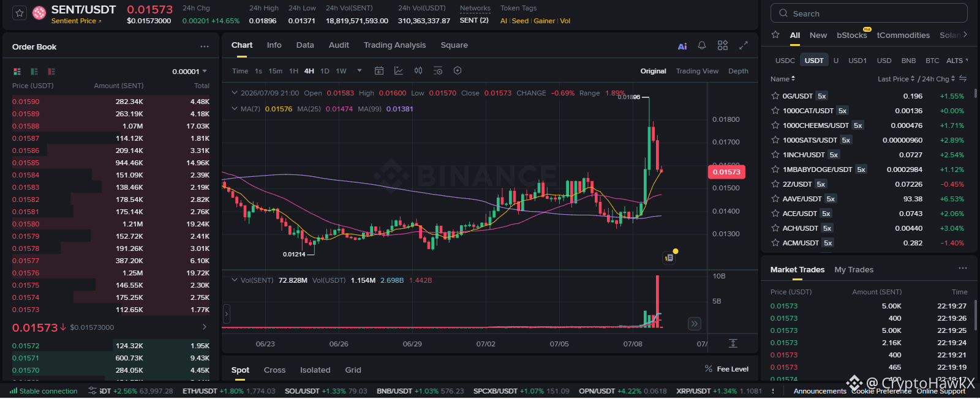Favorite the ACM/USDT pair star

pos(775,243)
